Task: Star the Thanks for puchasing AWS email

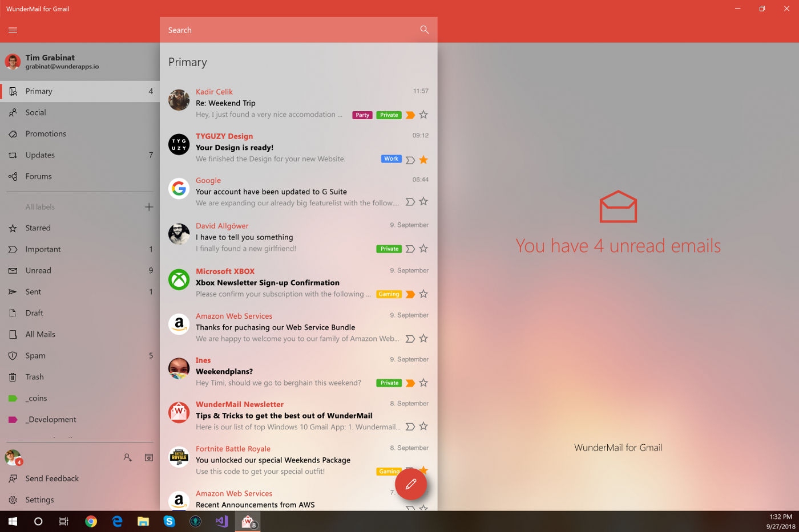Action: coord(423,338)
